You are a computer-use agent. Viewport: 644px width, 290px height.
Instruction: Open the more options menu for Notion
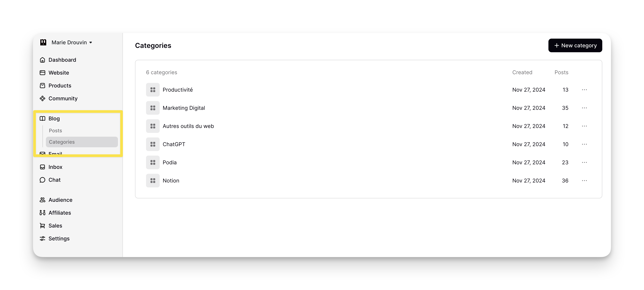[584, 180]
